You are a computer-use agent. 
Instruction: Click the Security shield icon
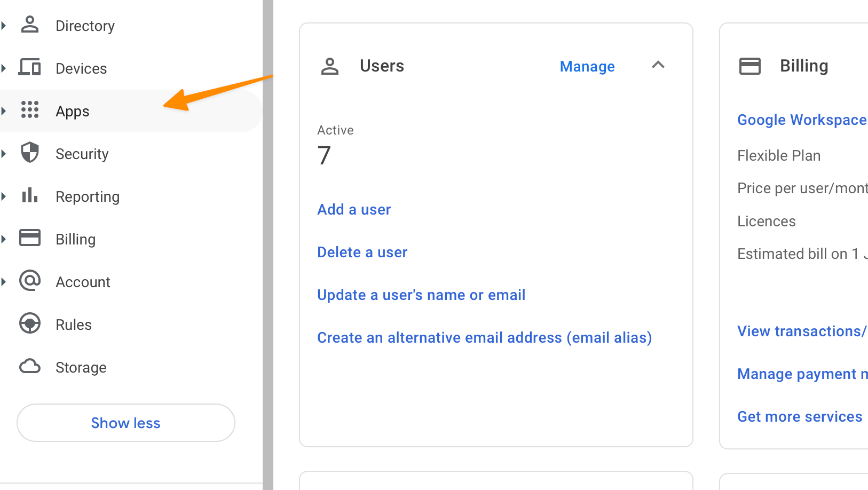[30, 153]
